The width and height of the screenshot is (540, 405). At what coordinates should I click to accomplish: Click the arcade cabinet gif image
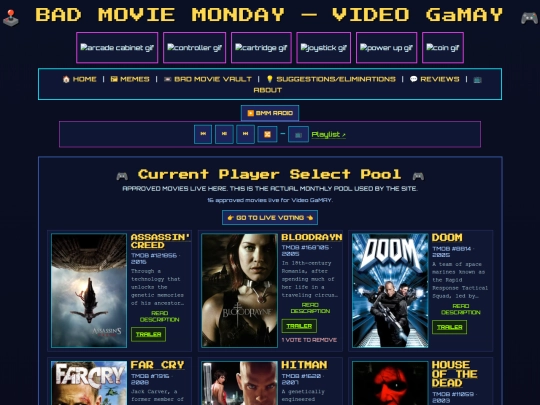[117, 48]
